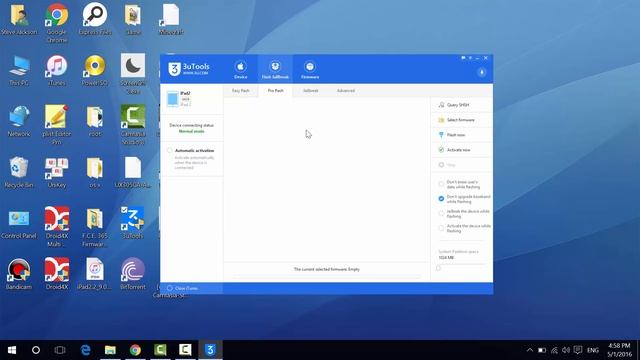Open the Device section in 3uTools
This screenshot has height=360, width=640.
[x=240, y=70]
